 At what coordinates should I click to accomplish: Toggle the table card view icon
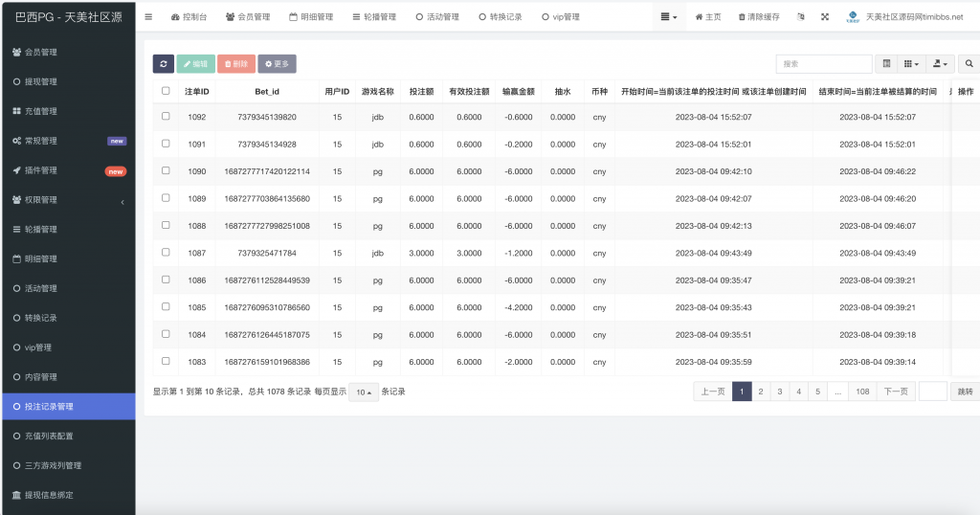click(x=887, y=64)
